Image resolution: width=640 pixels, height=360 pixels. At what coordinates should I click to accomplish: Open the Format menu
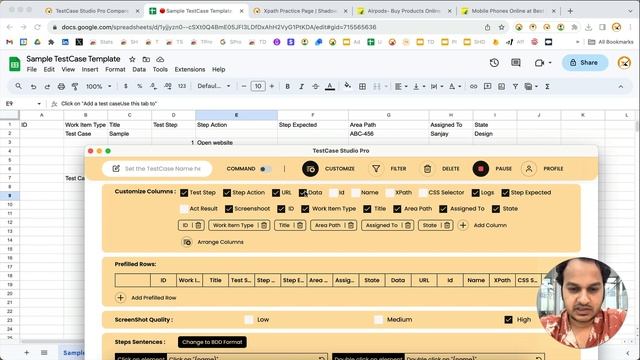tap(115, 70)
